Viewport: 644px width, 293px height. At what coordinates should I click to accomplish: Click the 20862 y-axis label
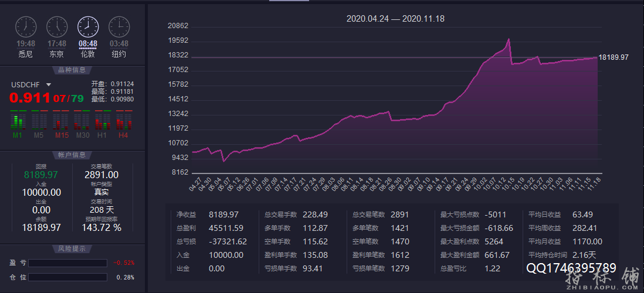178,26
